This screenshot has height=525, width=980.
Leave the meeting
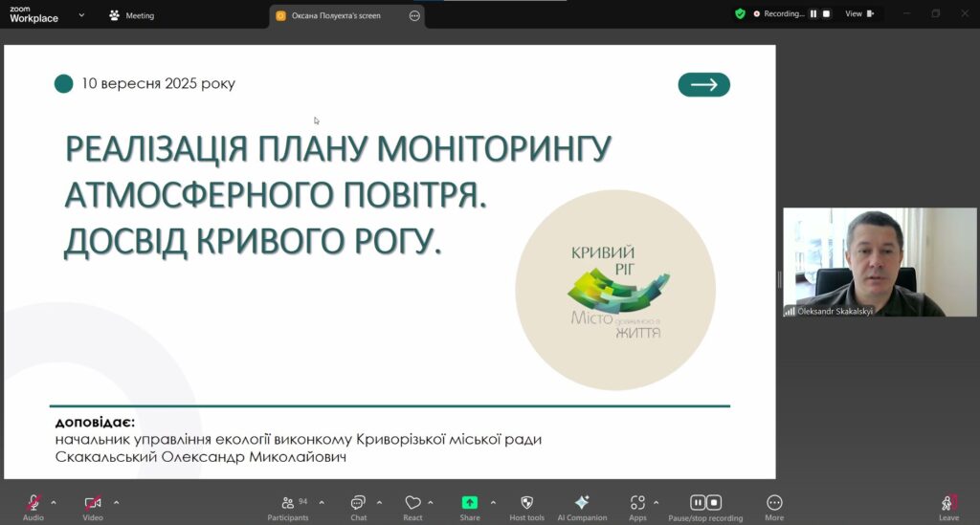948,507
